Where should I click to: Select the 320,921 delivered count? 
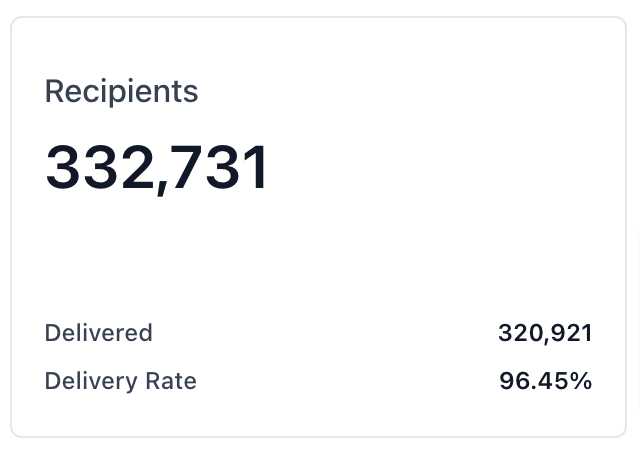[x=545, y=333]
